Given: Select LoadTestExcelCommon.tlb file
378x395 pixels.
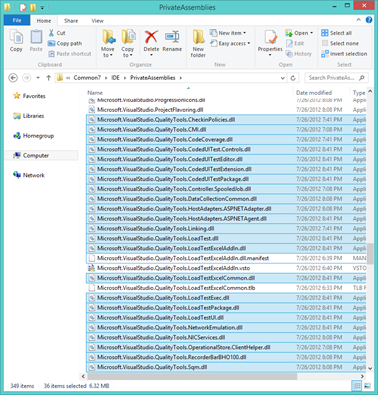Looking at the screenshot, I should click(226, 288).
